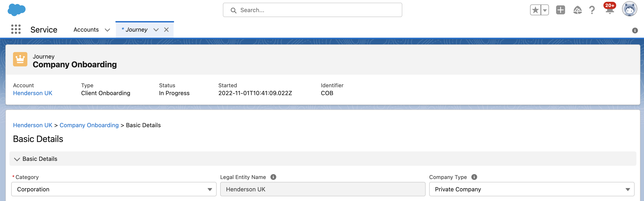Open Global Actions plus icon
Viewport: 644px width, 201px height.
(560, 10)
